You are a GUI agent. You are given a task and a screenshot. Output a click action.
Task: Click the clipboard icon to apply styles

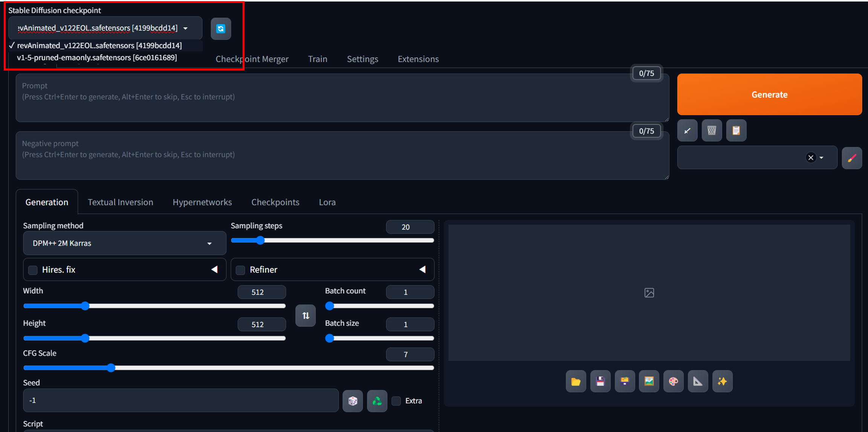(736, 131)
